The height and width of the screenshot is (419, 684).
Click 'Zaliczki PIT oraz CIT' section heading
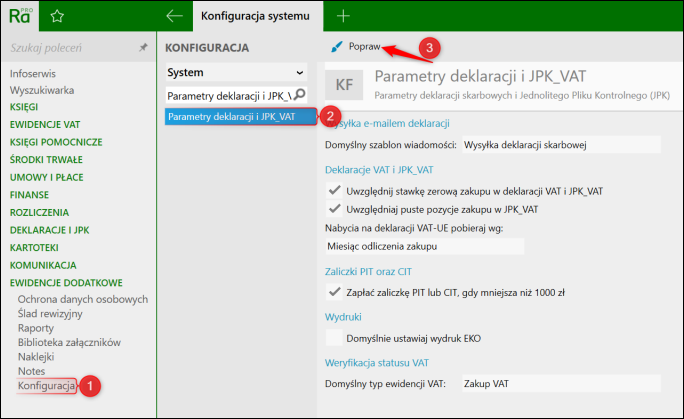(x=368, y=272)
